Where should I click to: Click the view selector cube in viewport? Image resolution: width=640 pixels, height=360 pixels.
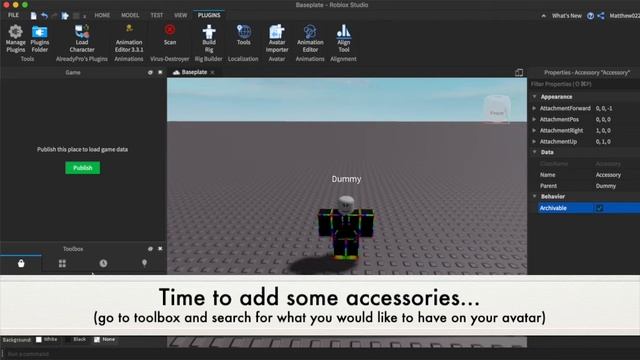tap(497, 109)
